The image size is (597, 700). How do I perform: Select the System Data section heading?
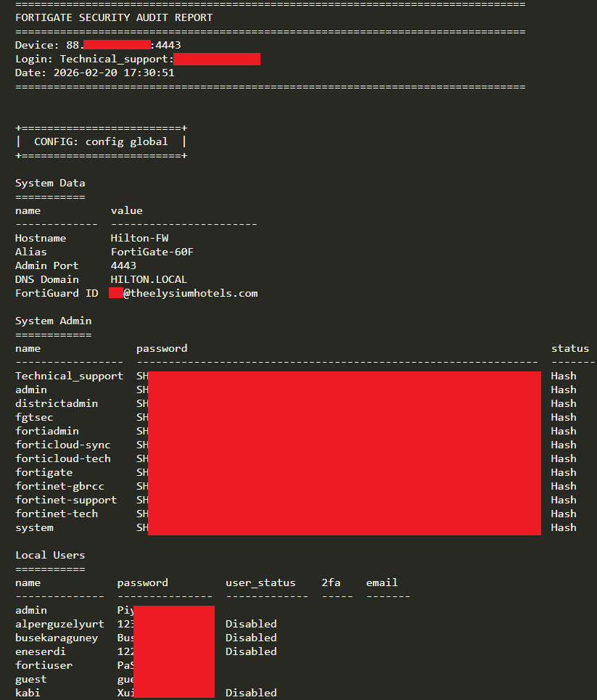point(50,183)
